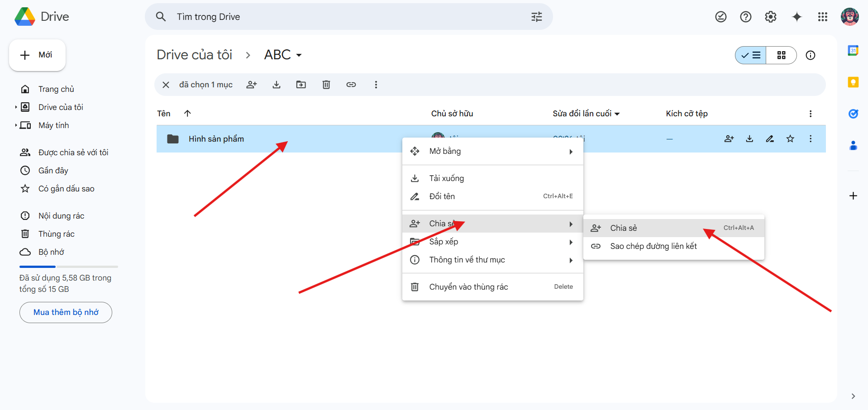Choose Tải xuống from context menu
Viewport: 868px width, 410px height.
pos(446,178)
